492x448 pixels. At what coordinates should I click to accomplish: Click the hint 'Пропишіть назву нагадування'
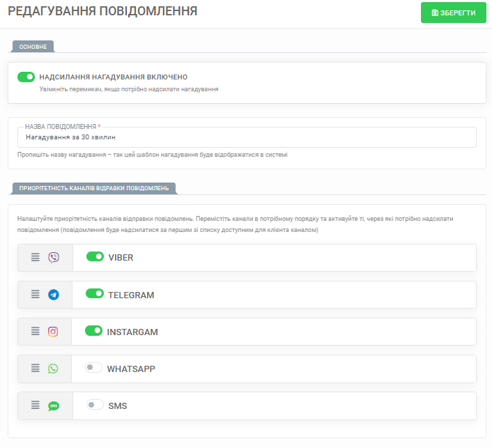[152, 155]
